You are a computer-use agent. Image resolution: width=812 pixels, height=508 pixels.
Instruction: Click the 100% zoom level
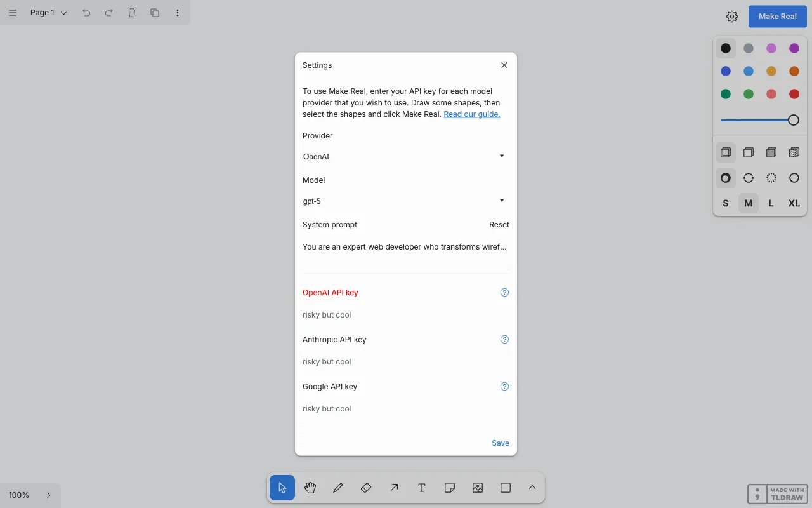tap(19, 495)
